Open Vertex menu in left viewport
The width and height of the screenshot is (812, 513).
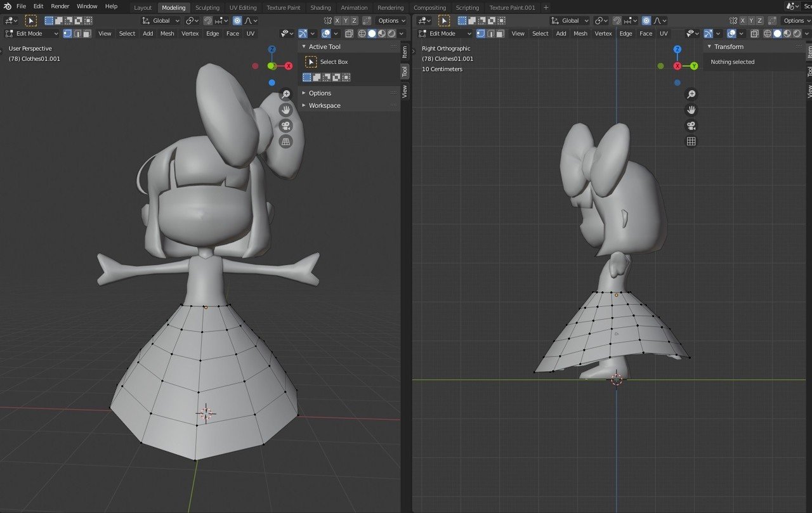pyautogui.click(x=190, y=34)
